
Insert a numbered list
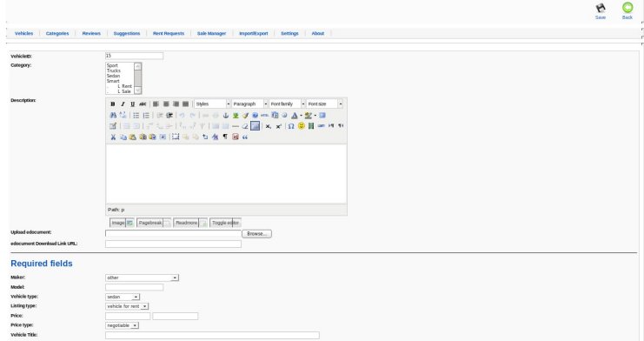click(x=146, y=115)
